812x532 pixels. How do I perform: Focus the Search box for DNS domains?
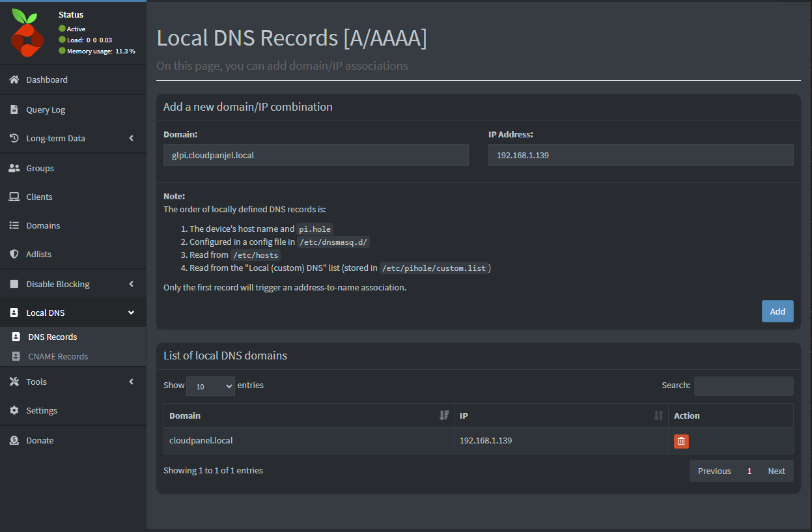click(x=743, y=386)
